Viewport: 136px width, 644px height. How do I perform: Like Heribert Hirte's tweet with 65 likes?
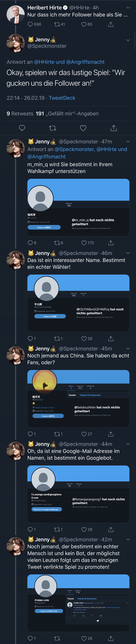[x=84, y=24]
